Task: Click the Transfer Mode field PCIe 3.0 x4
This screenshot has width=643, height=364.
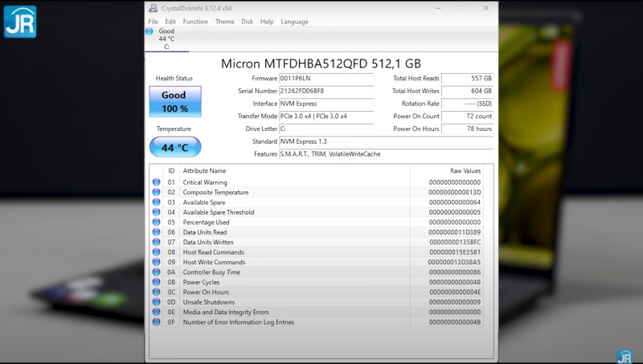Action: point(326,116)
